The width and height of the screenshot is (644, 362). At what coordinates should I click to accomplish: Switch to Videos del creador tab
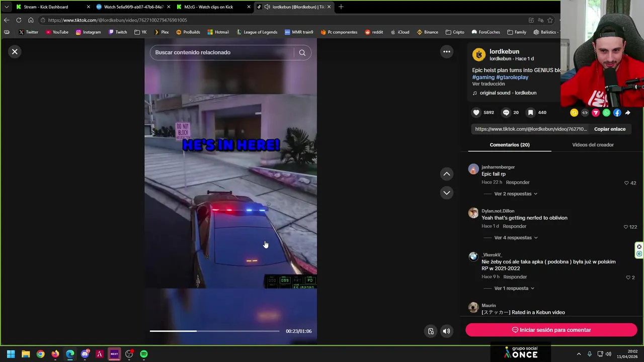coord(593,145)
